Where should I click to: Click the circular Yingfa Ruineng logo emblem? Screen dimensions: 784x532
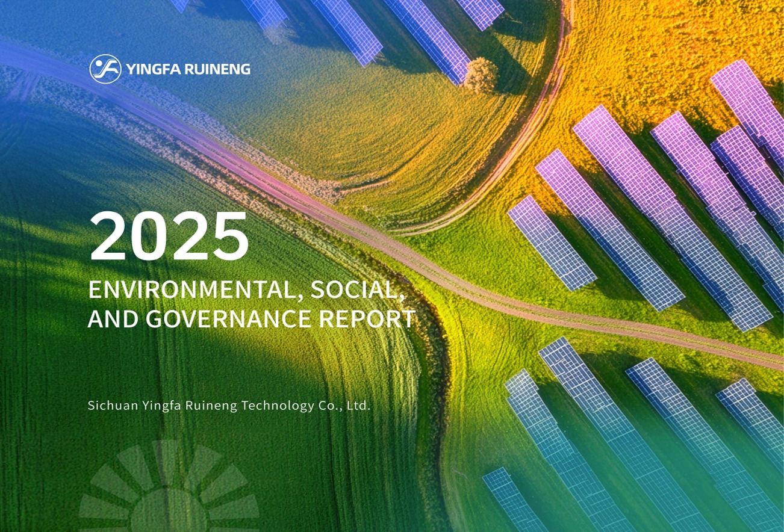[105, 69]
